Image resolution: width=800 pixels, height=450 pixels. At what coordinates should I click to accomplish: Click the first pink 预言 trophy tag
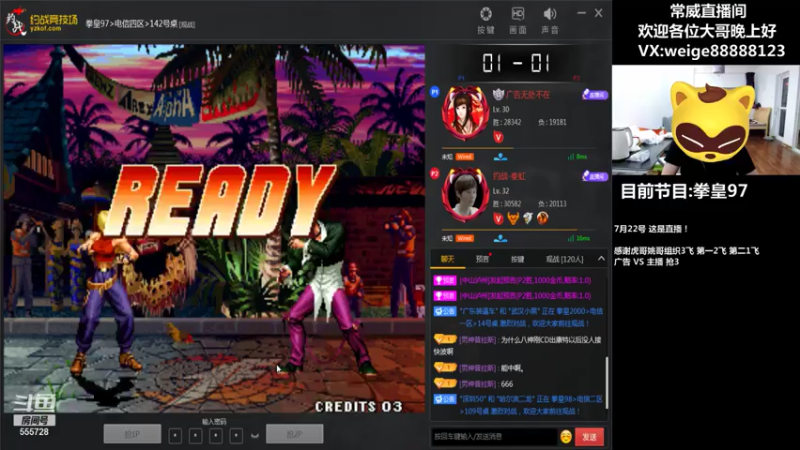click(444, 280)
